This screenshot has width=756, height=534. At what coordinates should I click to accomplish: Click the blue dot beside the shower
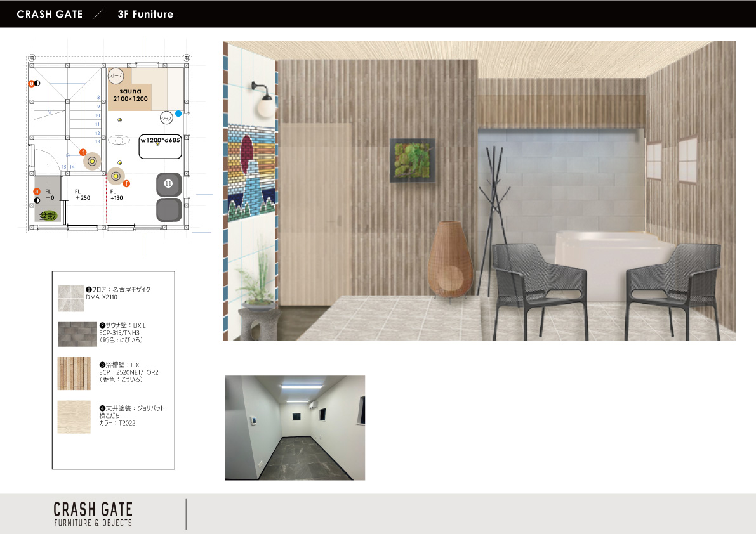click(178, 114)
